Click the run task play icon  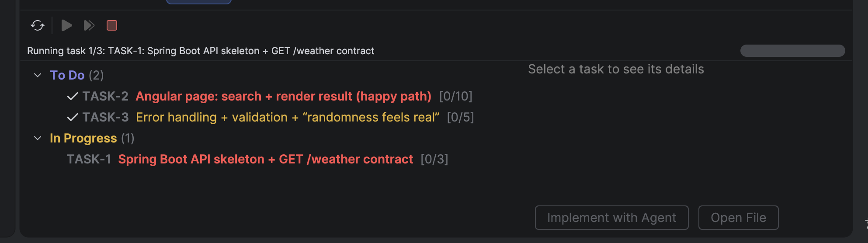[66, 25]
